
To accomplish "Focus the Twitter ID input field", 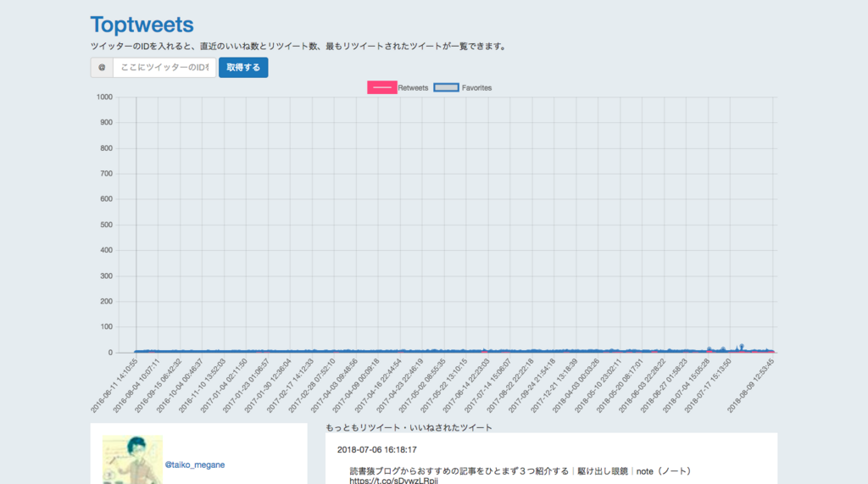I will (x=164, y=68).
